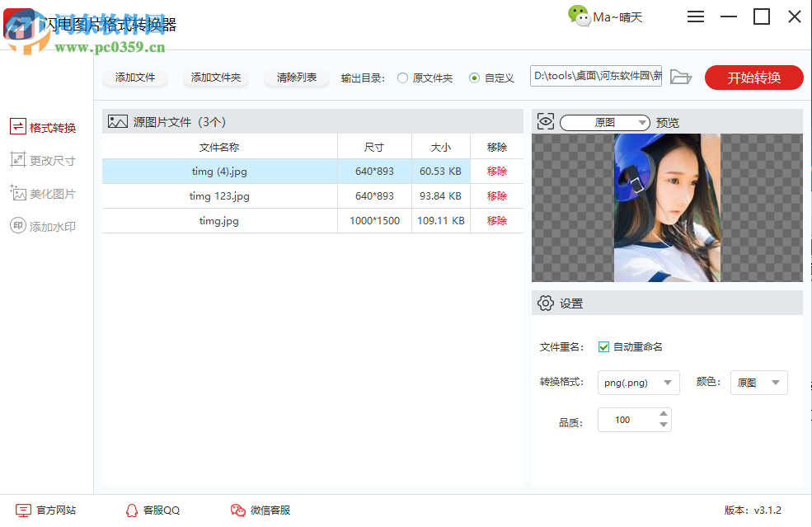Image resolution: width=812 pixels, height=527 pixels.
Task: Open the folder browse icon next to output path
Action: pos(680,76)
